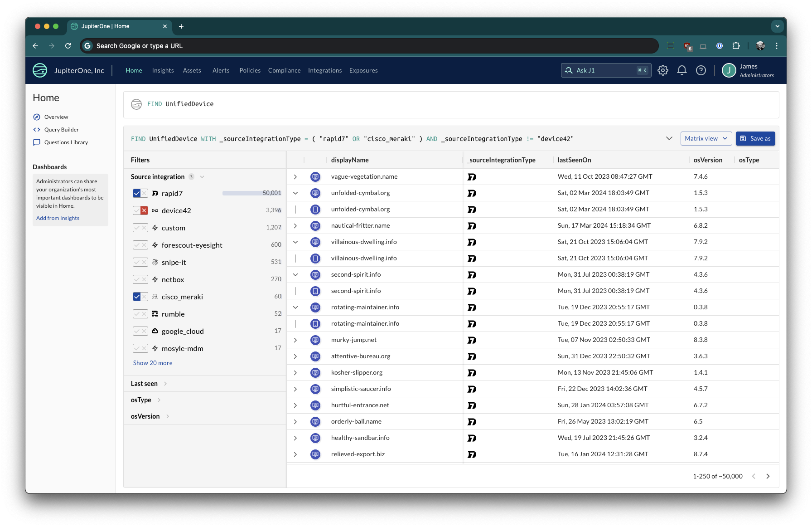Click the rapid7 logo in filters
Image resolution: width=812 pixels, height=527 pixels.
(x=155, y=193)
